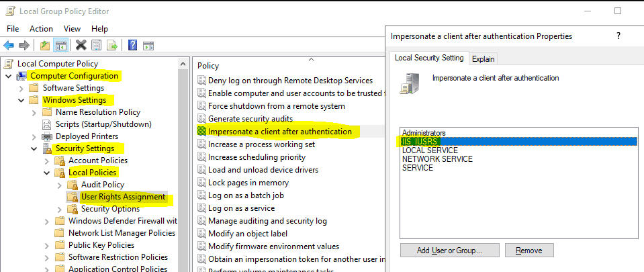Click the Audit Policy folder icon
Viewport: 644px width, 272px height.
tap(73, 185)
